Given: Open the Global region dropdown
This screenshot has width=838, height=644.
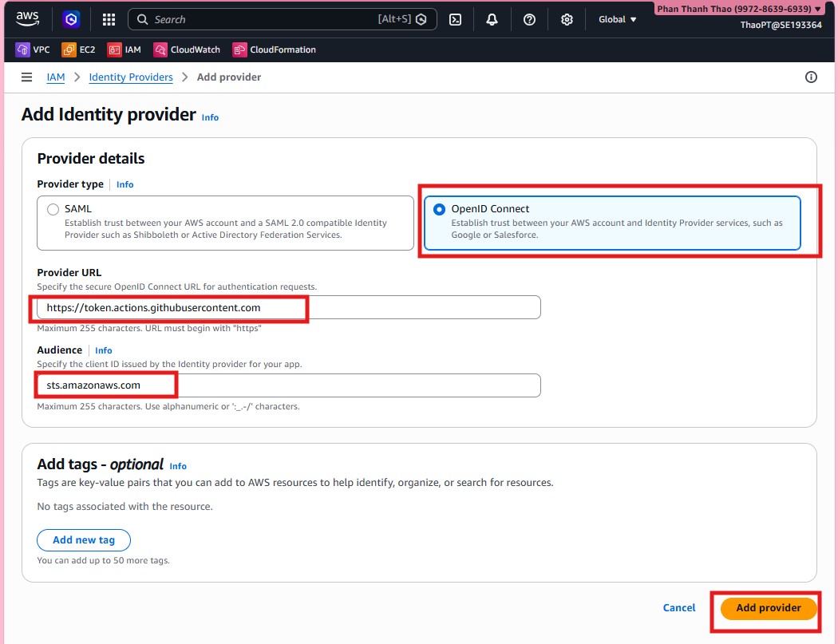Looking at the screenshot, I should pos(617,19).
